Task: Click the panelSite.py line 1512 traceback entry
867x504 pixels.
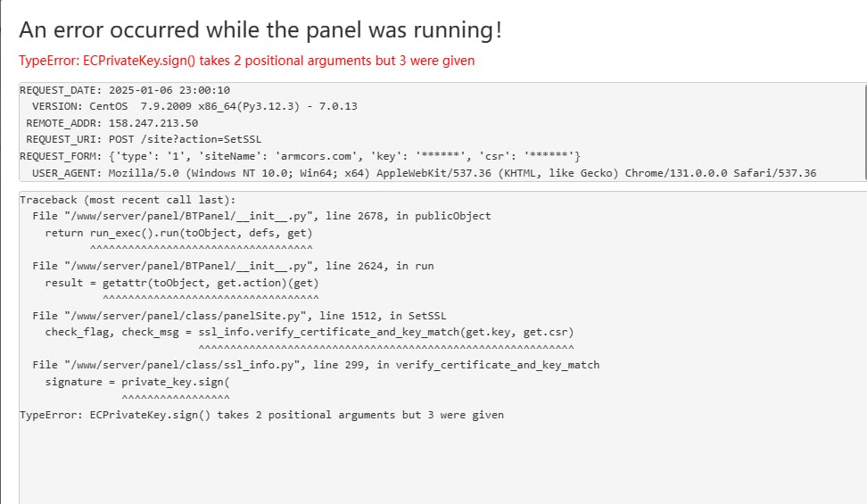Action: 239,316
